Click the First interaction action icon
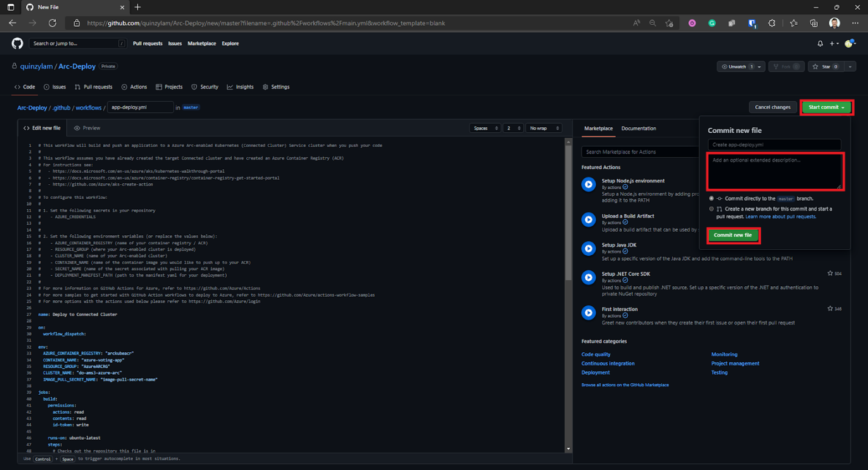Screen dimensions: 868x470 coord(588,312)
